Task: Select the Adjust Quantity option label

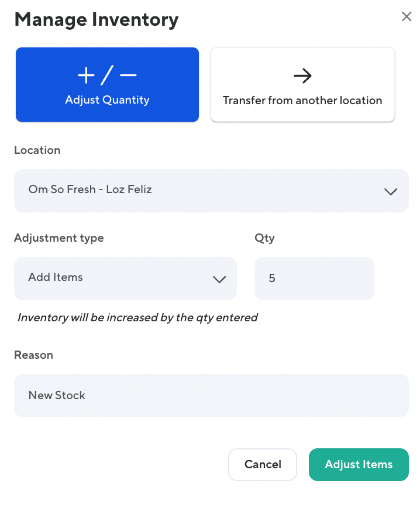Action: (107, 100)
